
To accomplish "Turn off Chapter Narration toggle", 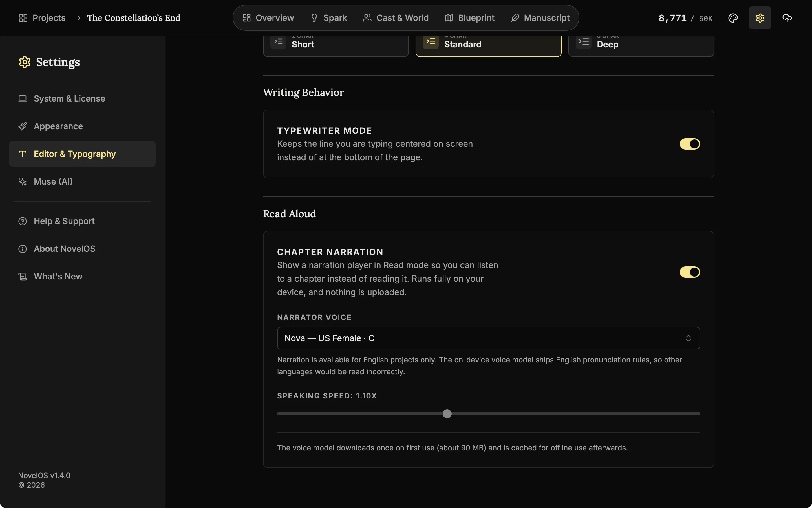I will tap(690, 272).
